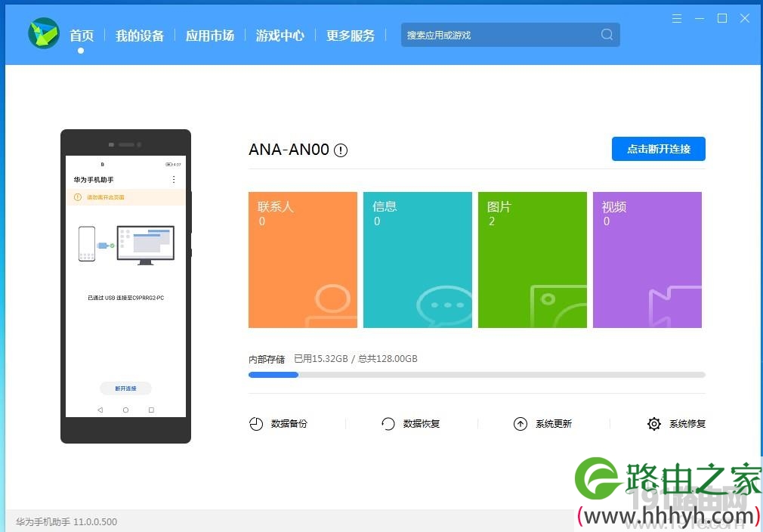Click contact silhouette icon in 联系人 tile

coord(332,305)
